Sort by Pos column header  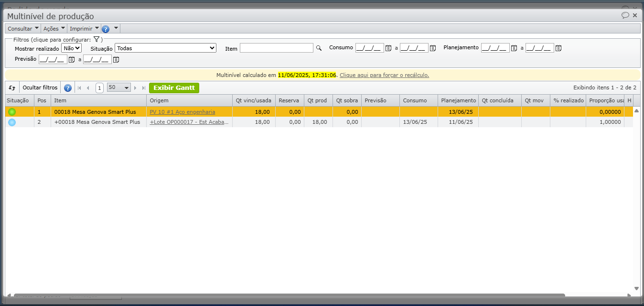pos(42,100)
